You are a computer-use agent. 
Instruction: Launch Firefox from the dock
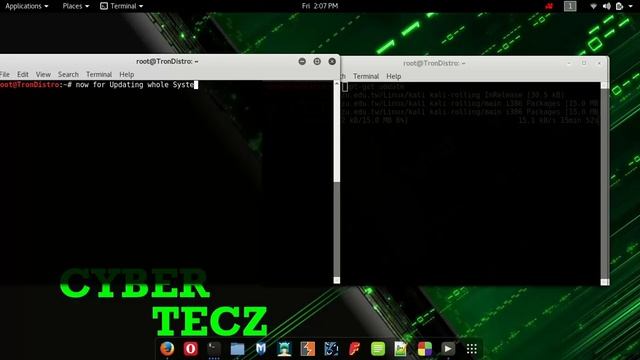167,349
